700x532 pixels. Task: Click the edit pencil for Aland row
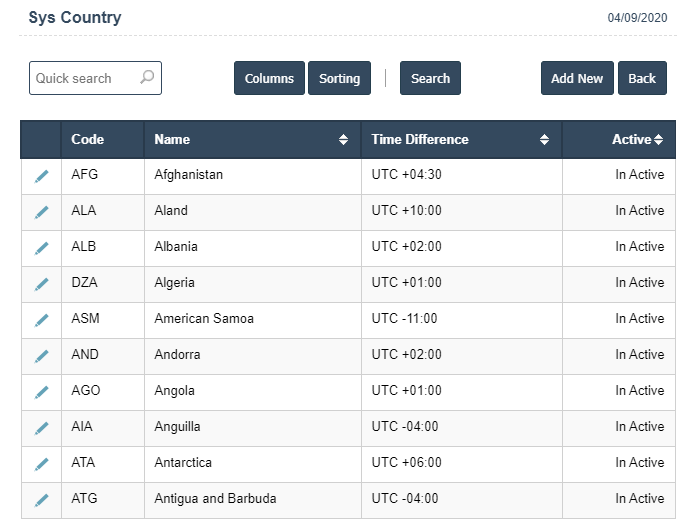pyautogui.click(x=41, y=212)
